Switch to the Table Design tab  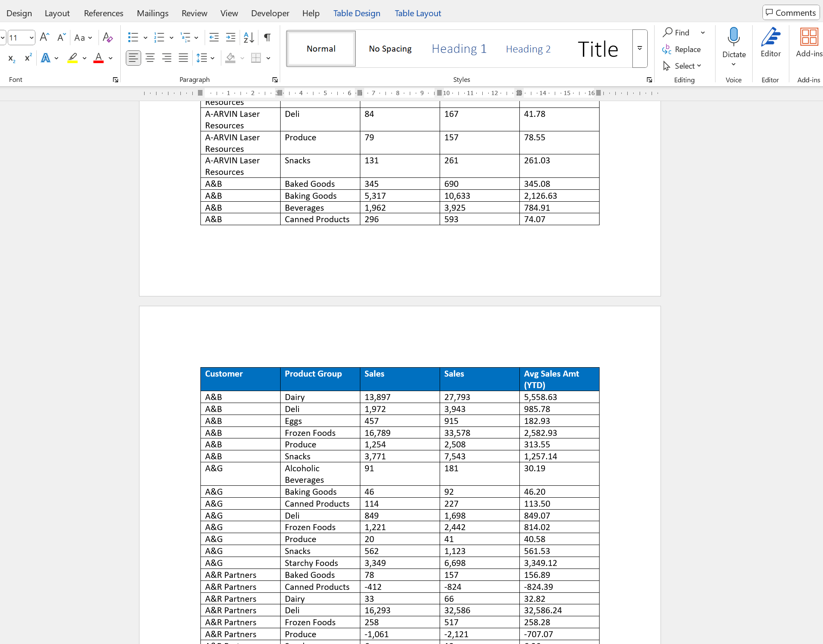pyautogui.click(x=356, y=13)
